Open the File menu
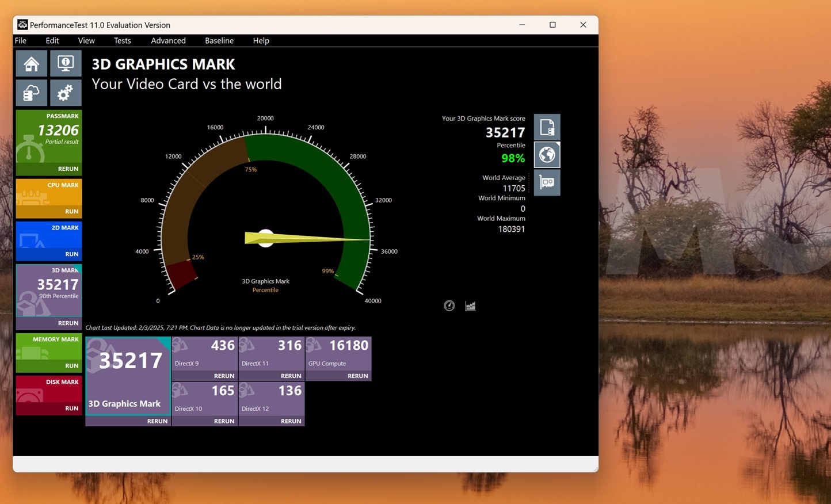The height and width of the screenshot is (504, 831). click(21, 41)
